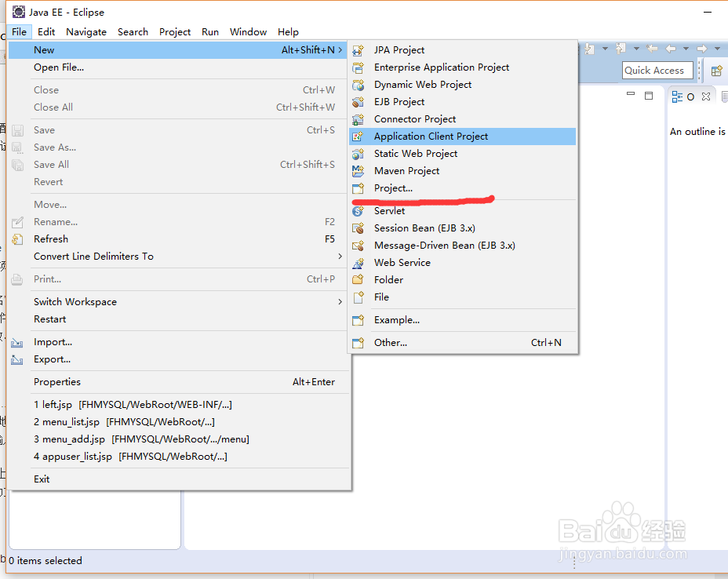Click the Open Perspective icon
728x579 pixels.
click(x=717, y=71)
